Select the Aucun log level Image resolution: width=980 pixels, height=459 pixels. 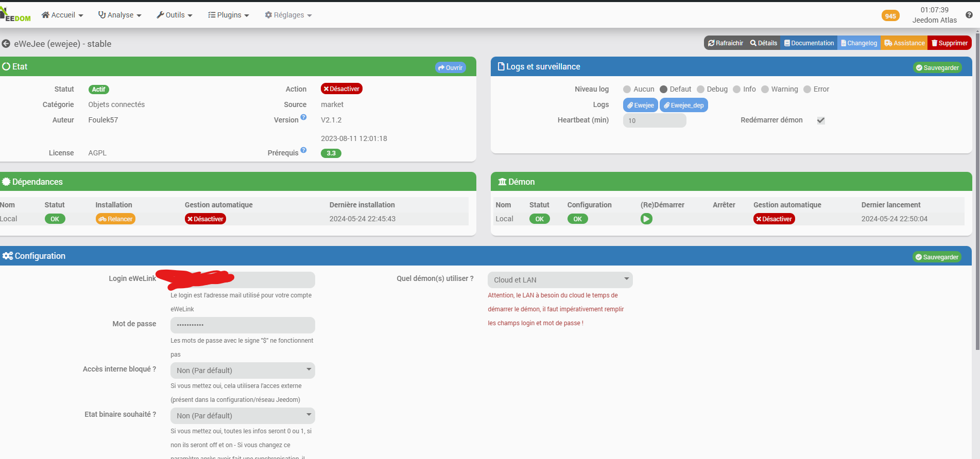tap(627, 89)
